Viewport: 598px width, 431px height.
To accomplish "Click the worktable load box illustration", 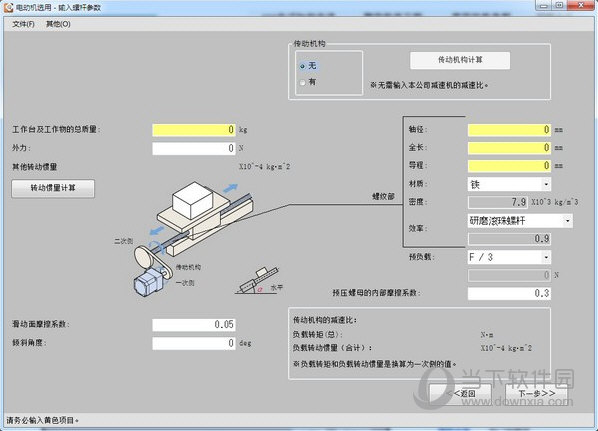I will click(x=193, y=200).
